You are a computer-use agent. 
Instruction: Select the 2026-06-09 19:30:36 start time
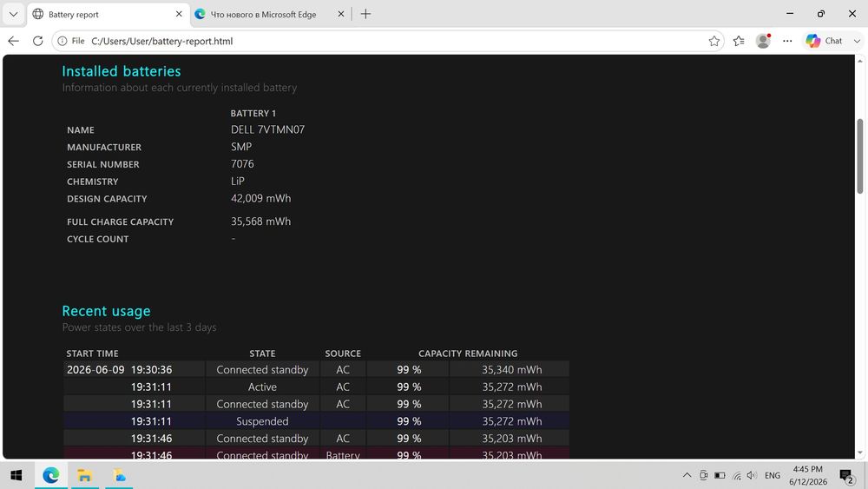120,369
